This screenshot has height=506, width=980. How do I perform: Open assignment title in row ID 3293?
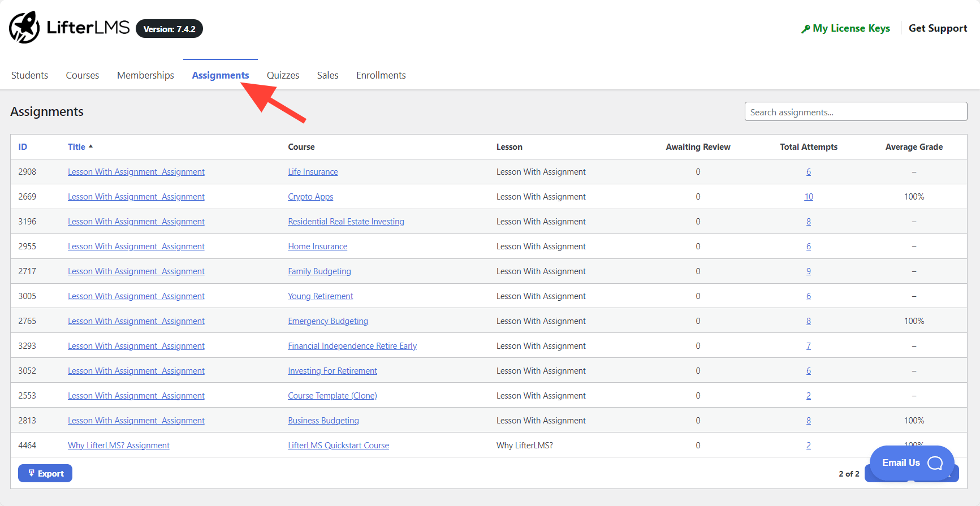click(x=136, y=346)
